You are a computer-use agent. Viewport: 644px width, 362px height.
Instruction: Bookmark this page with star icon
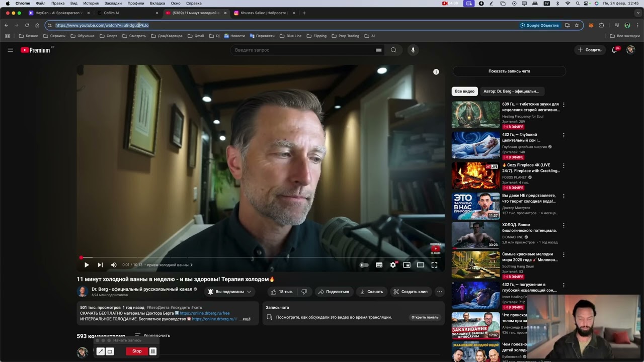[x=577, y=25]
